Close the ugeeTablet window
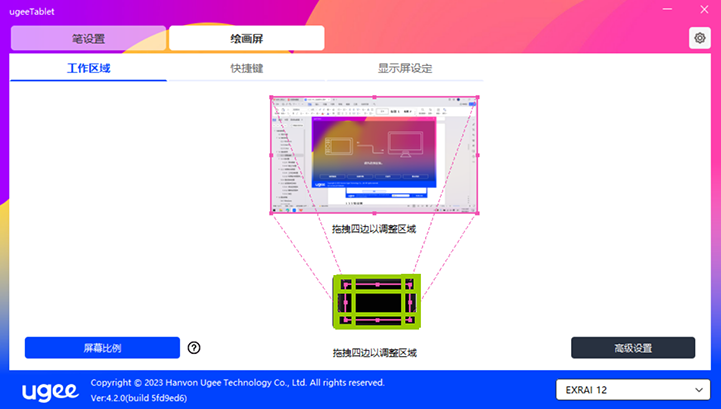The image size is (721, 409). pos(704,9)
